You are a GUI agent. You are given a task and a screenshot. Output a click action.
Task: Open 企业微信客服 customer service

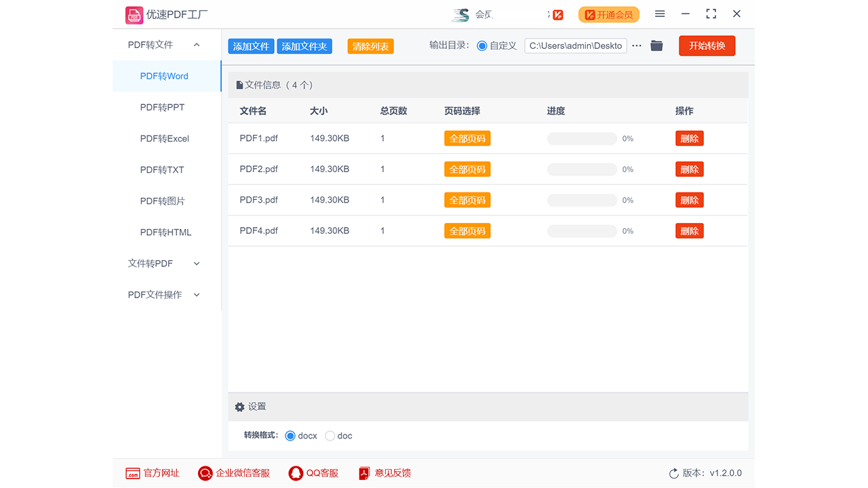coord(205,473)
